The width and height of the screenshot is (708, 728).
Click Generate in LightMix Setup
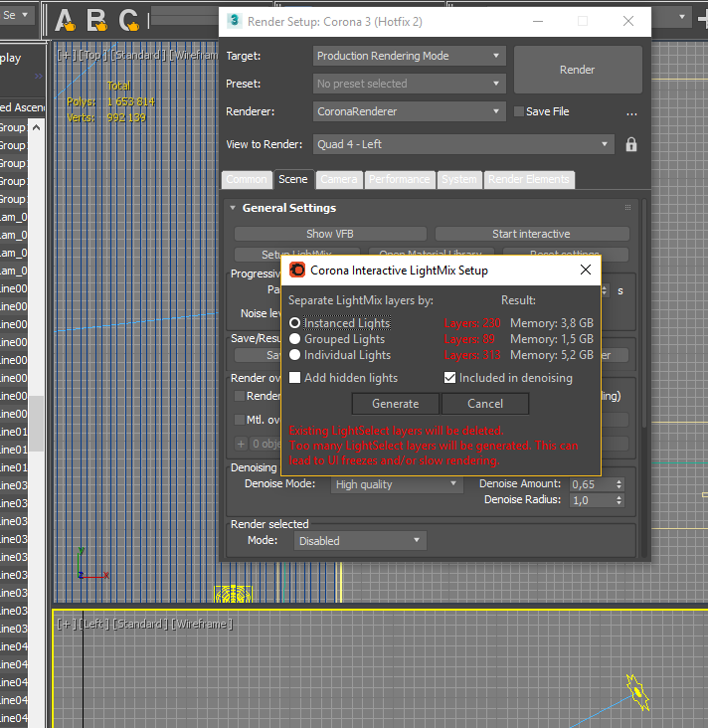coord(395,404)
